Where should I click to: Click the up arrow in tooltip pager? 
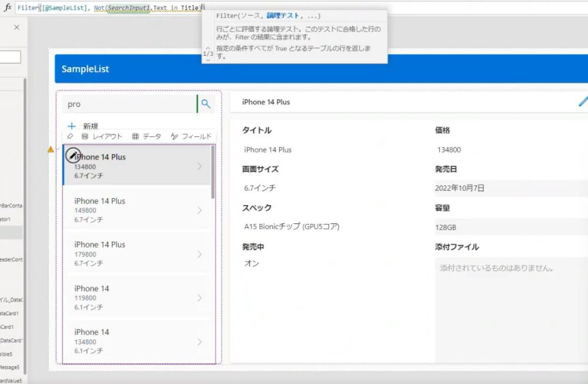(x=208, y=48)
